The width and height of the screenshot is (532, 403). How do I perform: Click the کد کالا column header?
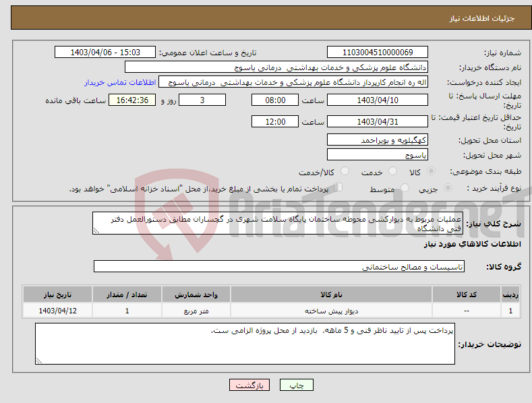pos(467,294)
